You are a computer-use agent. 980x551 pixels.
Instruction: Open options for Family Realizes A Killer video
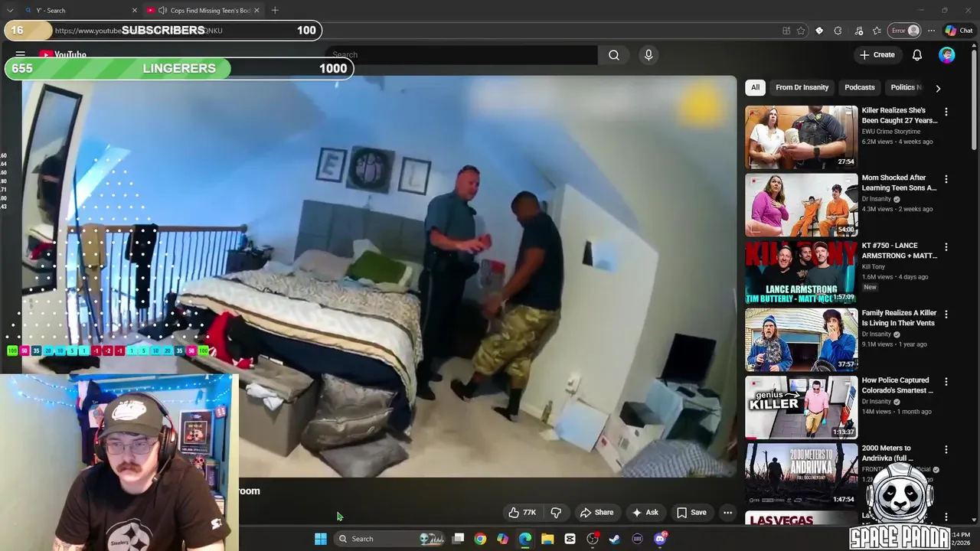click(x=946, y=315)
